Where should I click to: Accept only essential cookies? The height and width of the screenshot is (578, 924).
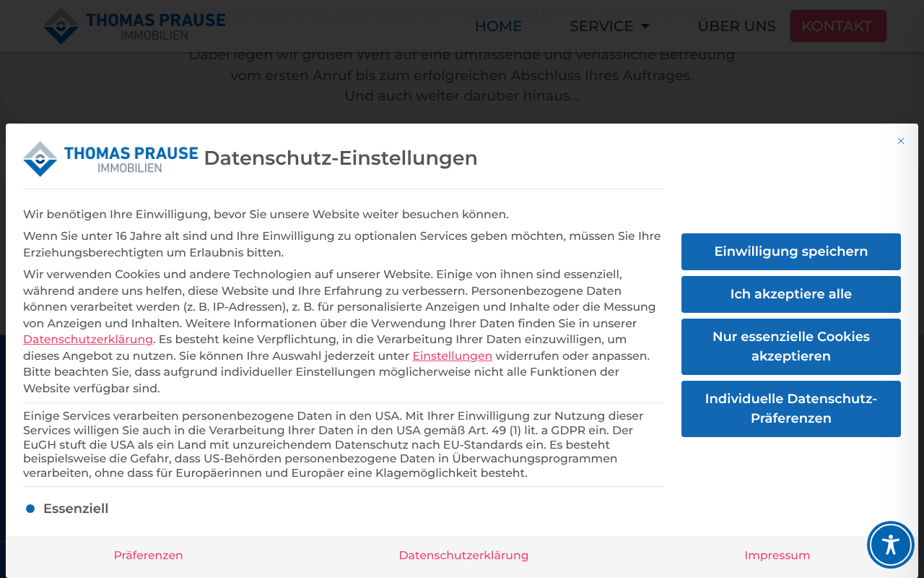point(791,347)
